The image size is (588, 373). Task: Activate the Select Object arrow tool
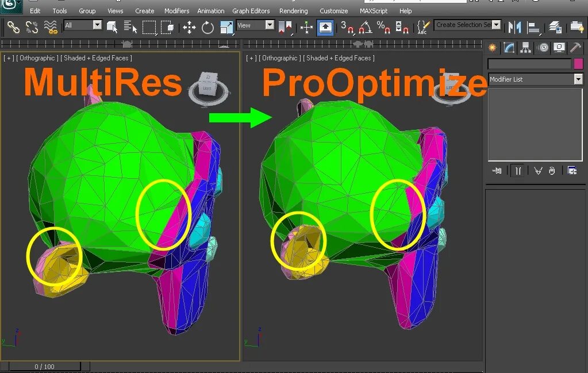pyautogui.click(x=112, y=27)
